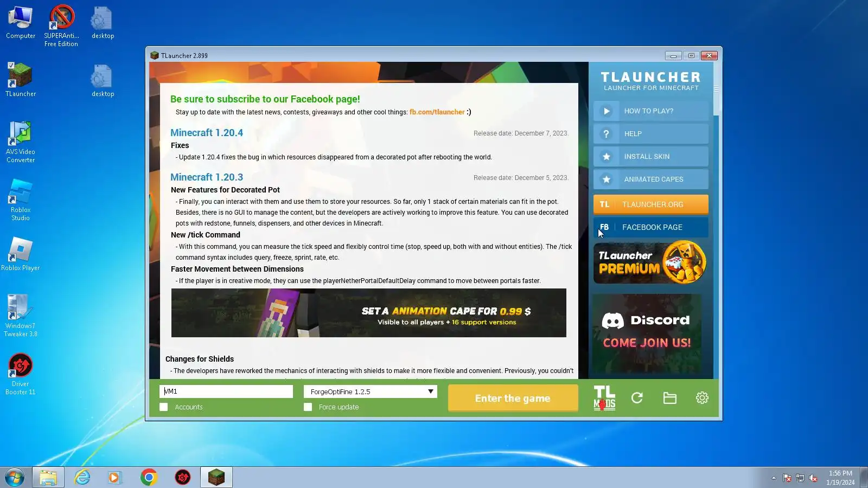868x488 pixels.
Task: Click the TL icon beside TLauncher.org
Action: click(x=604, y=204)
